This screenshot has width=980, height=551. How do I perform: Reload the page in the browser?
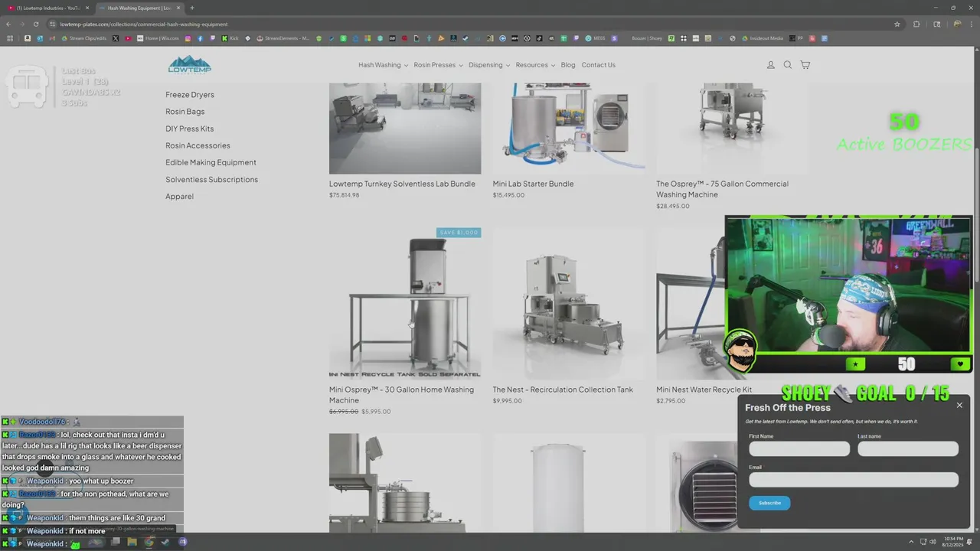(35, 24)
